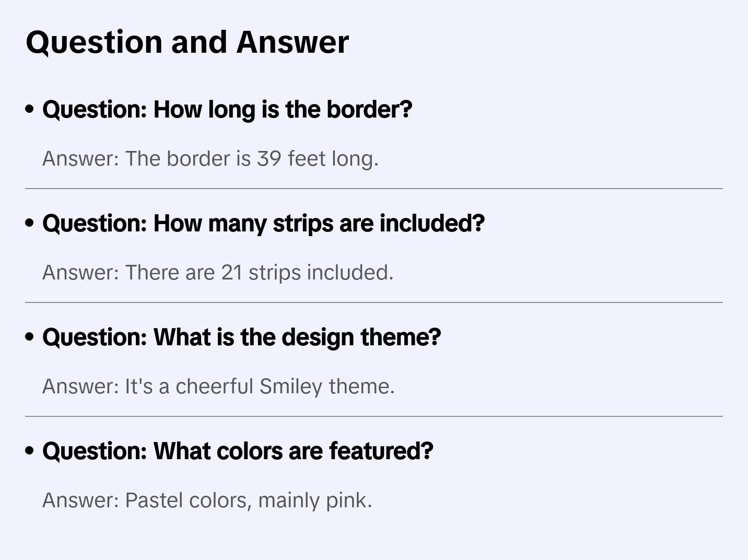Image resolution: width=748 pixels, height=560 pixels.
Task: Click the divider below the Smiley theme answer
Action: pyautogui.click(x=374, y=416)
